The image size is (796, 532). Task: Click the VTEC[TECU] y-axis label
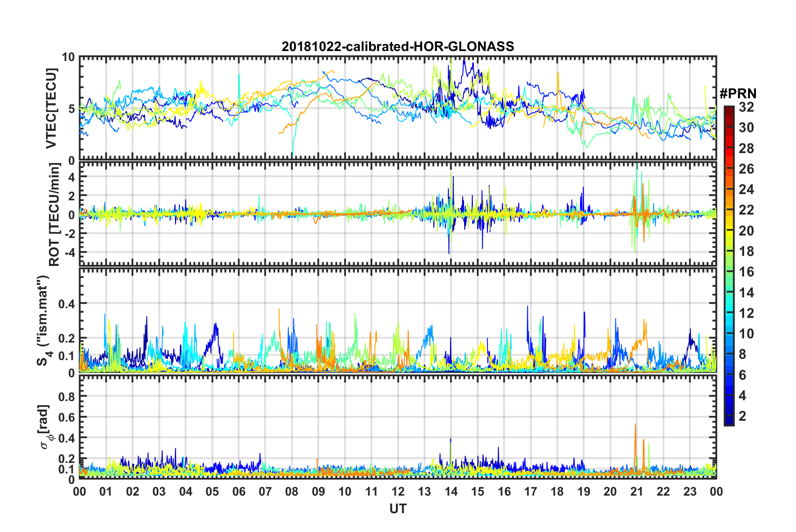[51, 109]
